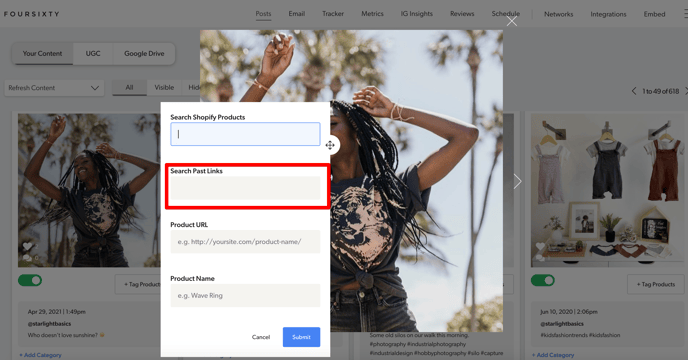Viewport: 688px width, 360px height.
Task: Open the Integrations menu item
Action: coord(608,14)
